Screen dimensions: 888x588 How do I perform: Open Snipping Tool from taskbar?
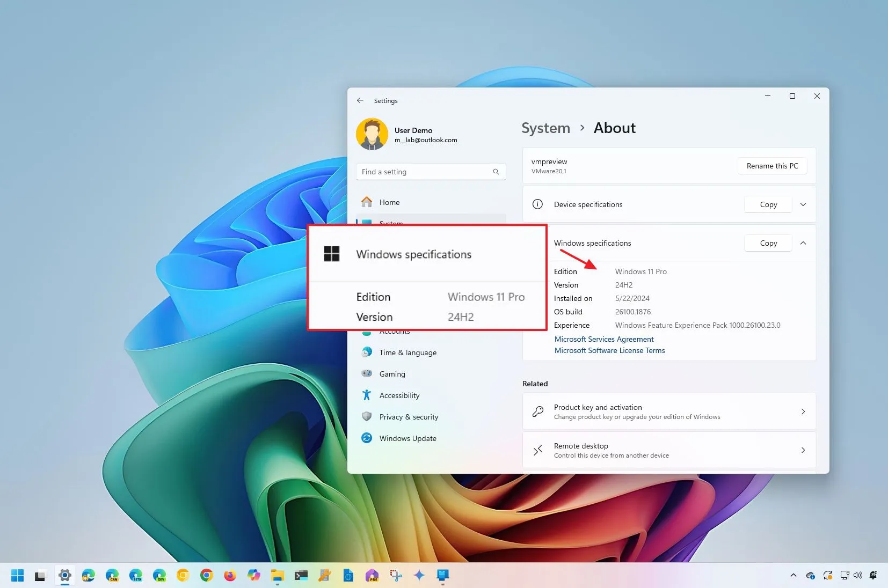pyautogui.click(x=396, y=576)
